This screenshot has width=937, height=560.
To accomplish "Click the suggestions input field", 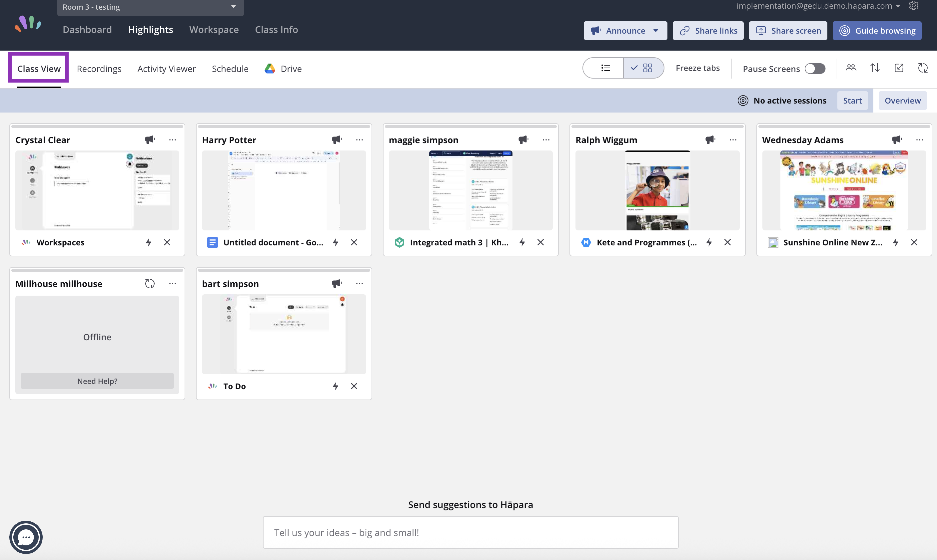I will point(470,532).
